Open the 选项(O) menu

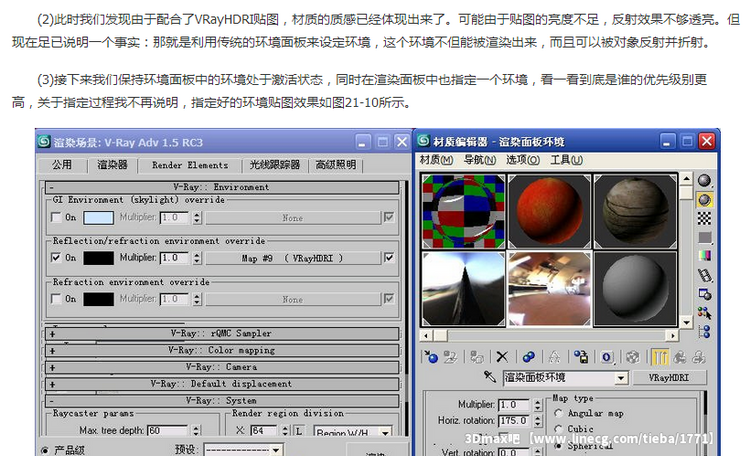tap(523, 160)
